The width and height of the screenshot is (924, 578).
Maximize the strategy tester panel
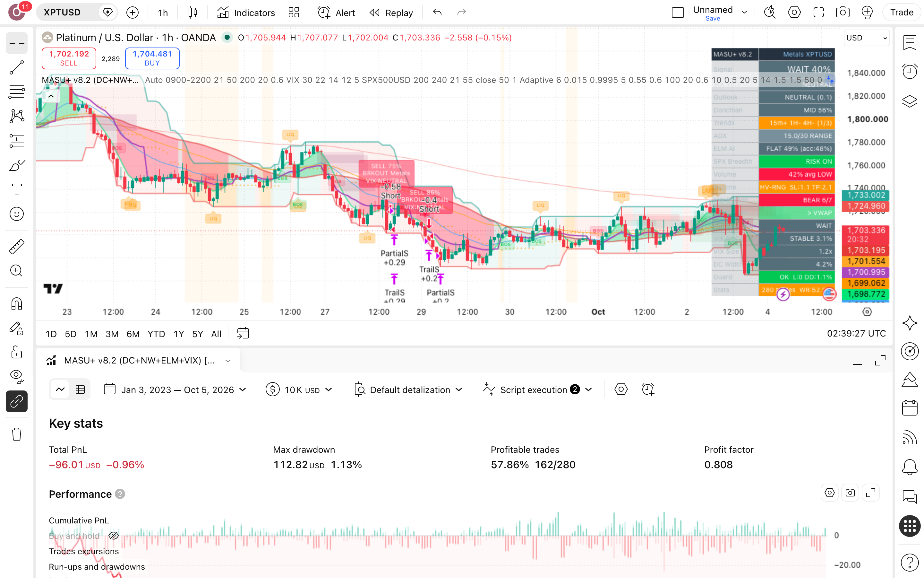tap(880, 360)
